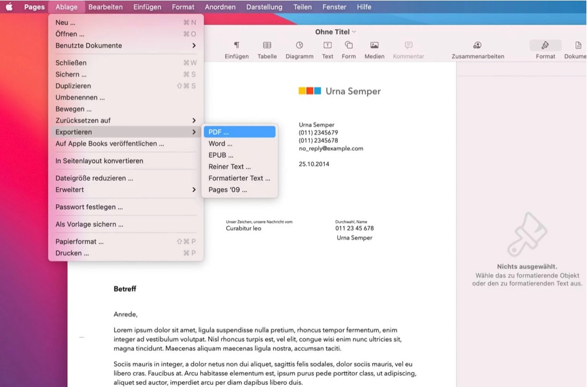The width and height of the screenshot is (588, 387).
Task: Open the Medien image icon
Action: (x=374, y=45)
